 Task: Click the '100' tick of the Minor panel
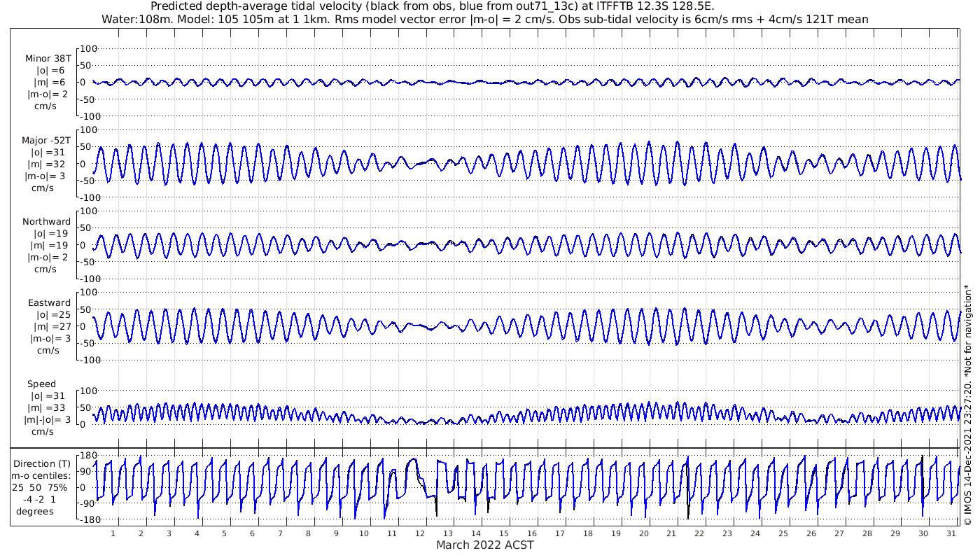coord(89,48)
